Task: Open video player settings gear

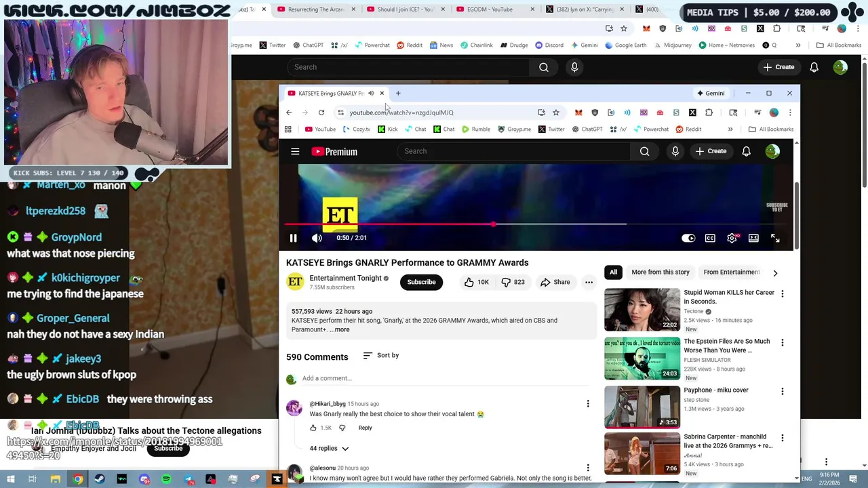Action: click(732, 238)
